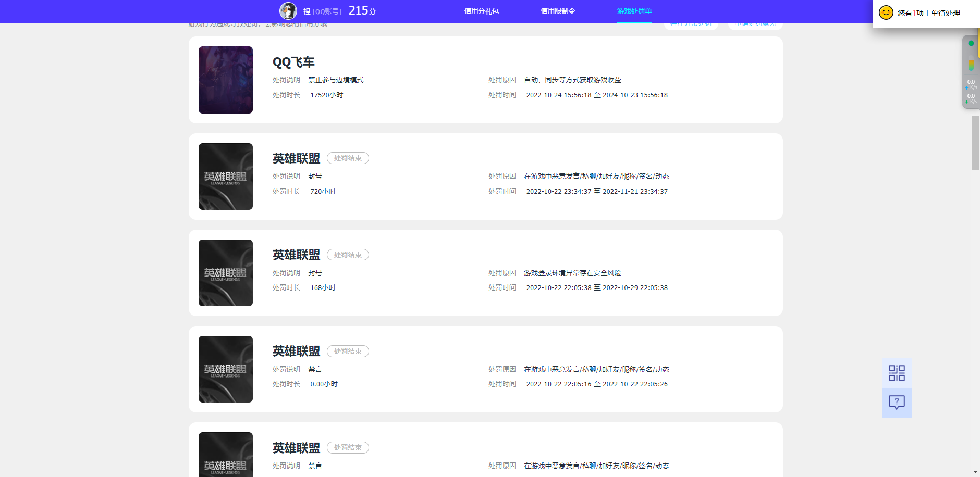
Task: Click the memory gauge in the floating monitor
Action: point(971,65)
